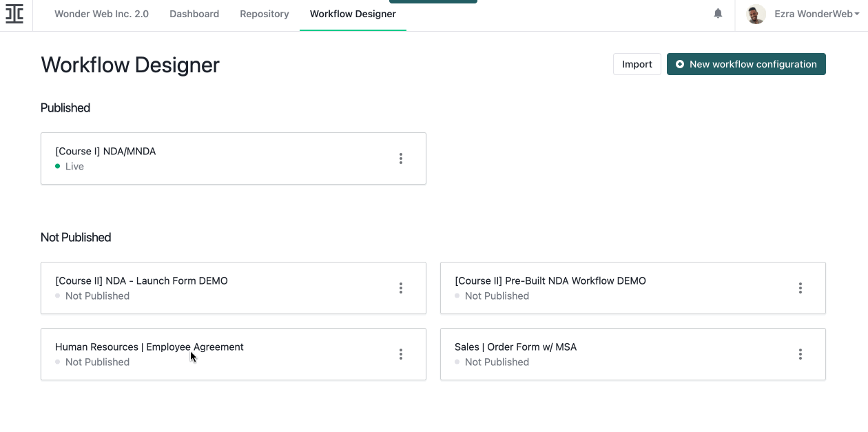This screenshot has width=868, height=432.
Task: Create a New workflow configuration
Action: click(746, 64)
